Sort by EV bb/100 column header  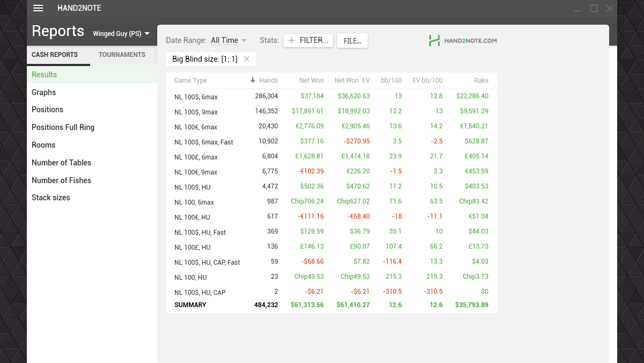(427, 81)
